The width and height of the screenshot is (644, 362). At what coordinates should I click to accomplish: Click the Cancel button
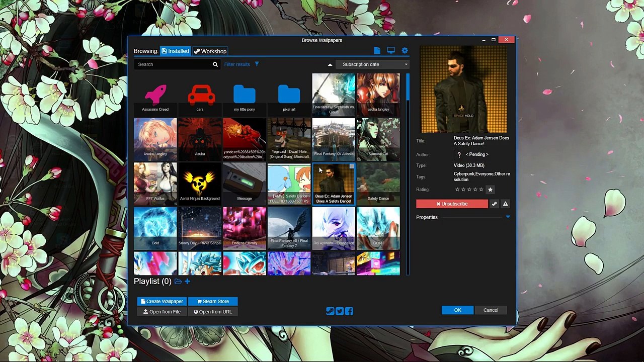tap(491, 310)
